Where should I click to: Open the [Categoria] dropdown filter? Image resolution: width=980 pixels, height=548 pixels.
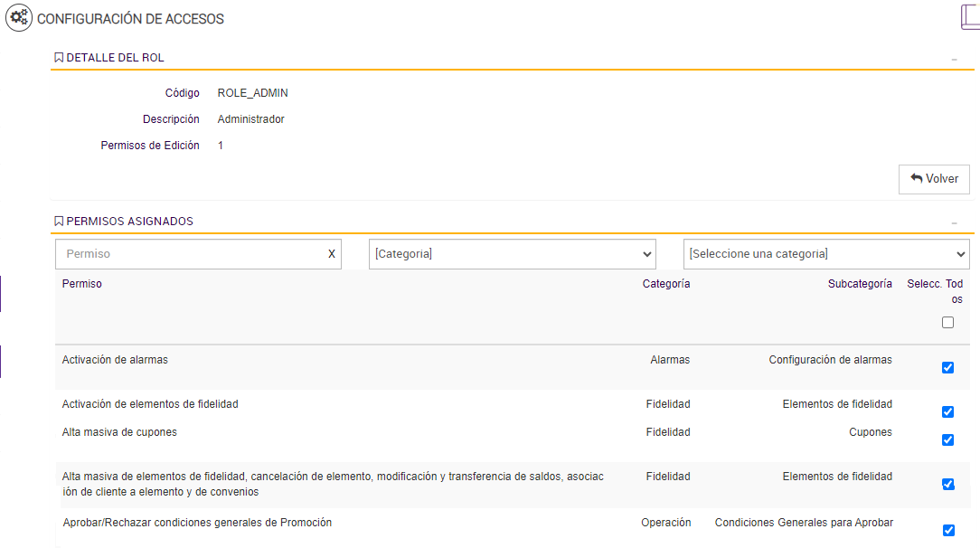(512, 254)
